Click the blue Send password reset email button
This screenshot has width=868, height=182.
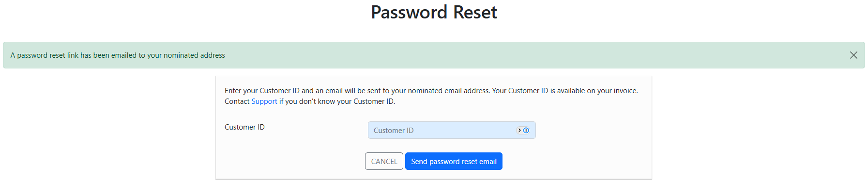pos(454,161)
